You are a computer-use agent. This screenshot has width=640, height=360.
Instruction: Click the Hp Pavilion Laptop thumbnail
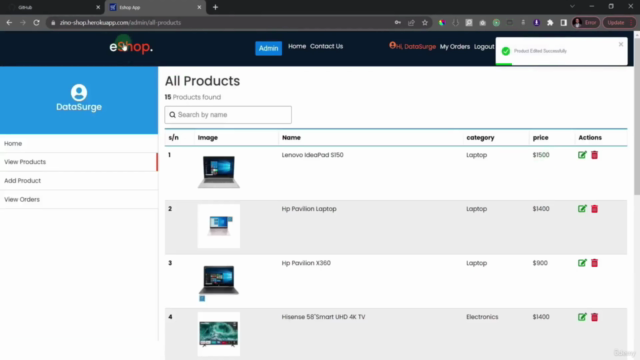219,226
